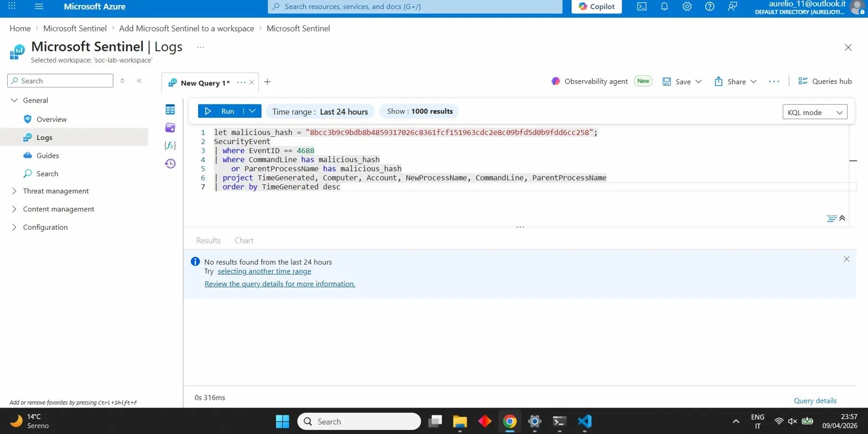Switch to the Results tab
Image resolution: width=868 pixels, height=434 pixels.
tap(208, 240)
